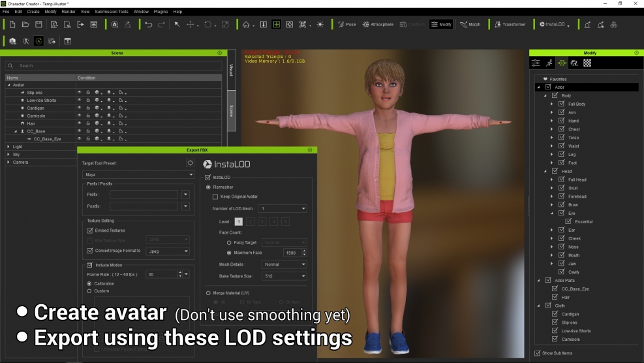Click the Export FBX settings gear icon
Screen dimensions: 644x363
click(x=190, y=163)
